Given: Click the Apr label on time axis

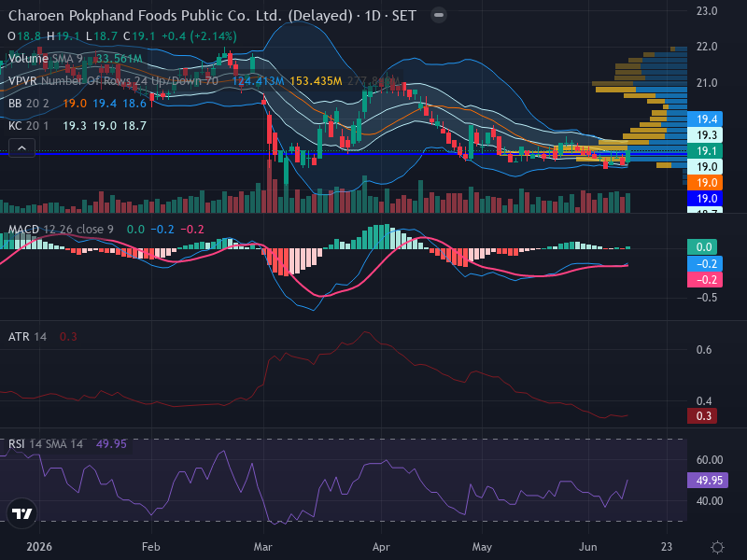Looking at the screenshot, I should [x=381, y=547].
